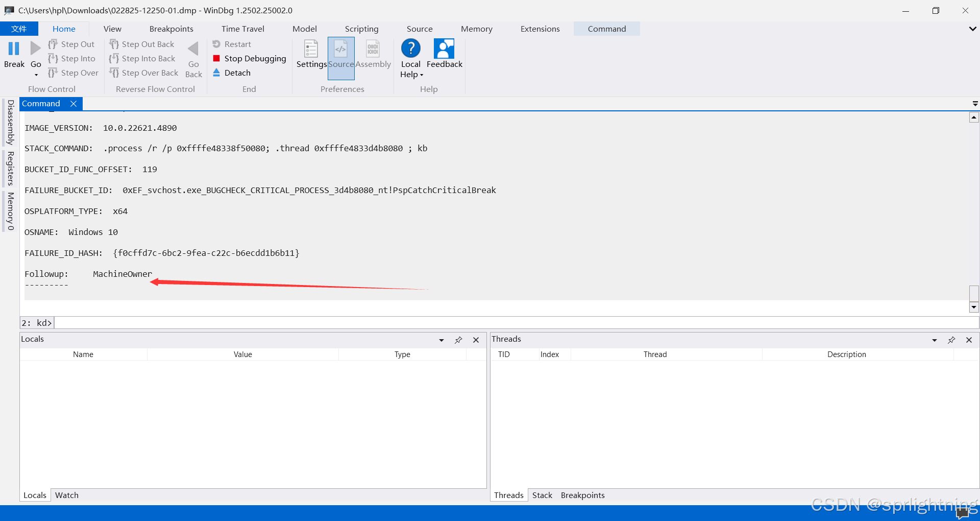Open the 文件 file menu

[x=19, y=29]
